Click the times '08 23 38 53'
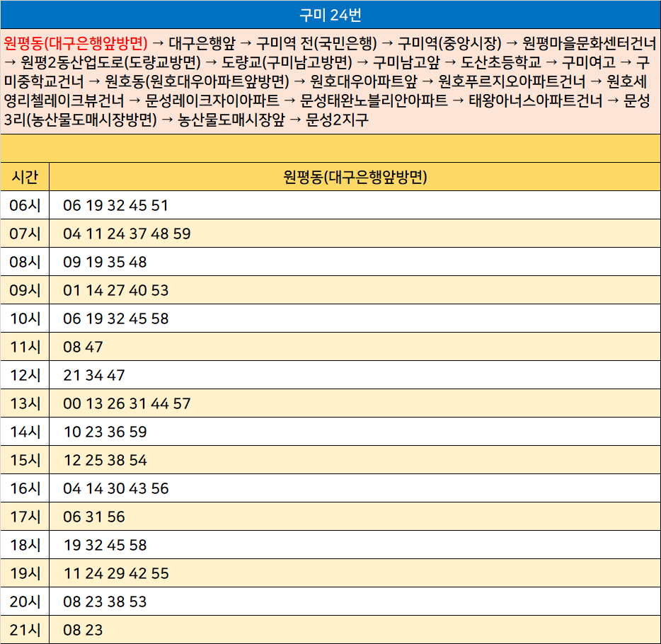Viewport: 661px width, 644px height. click(105, 601)
